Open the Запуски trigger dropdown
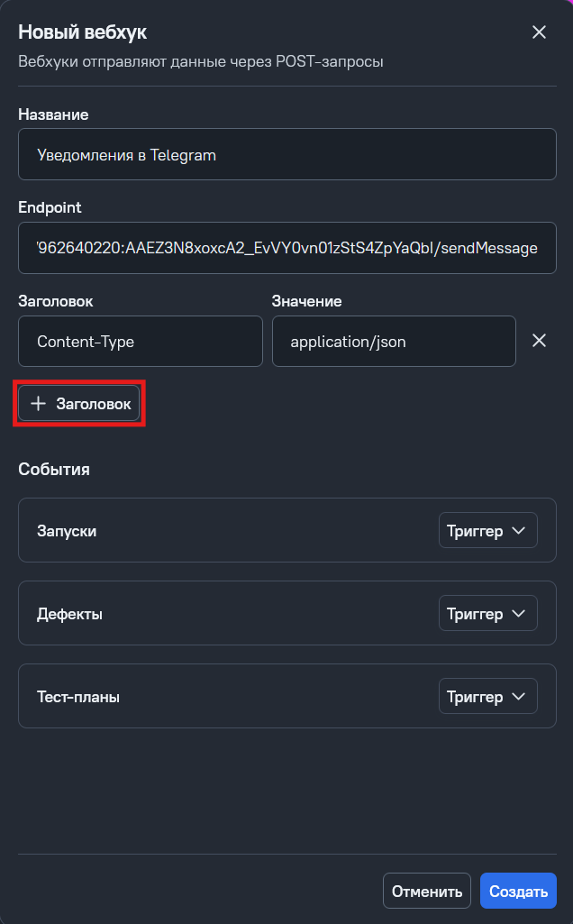The image size is (573, 924). coord(487,531)
